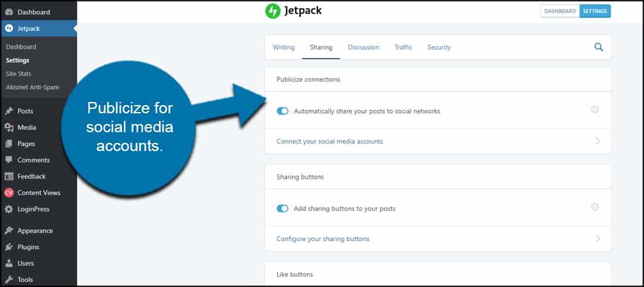The width and height of the screenshot is (644, 287).
Task: Open the Posts menu label
Action: pyautogui.click(x=25, y=111)
